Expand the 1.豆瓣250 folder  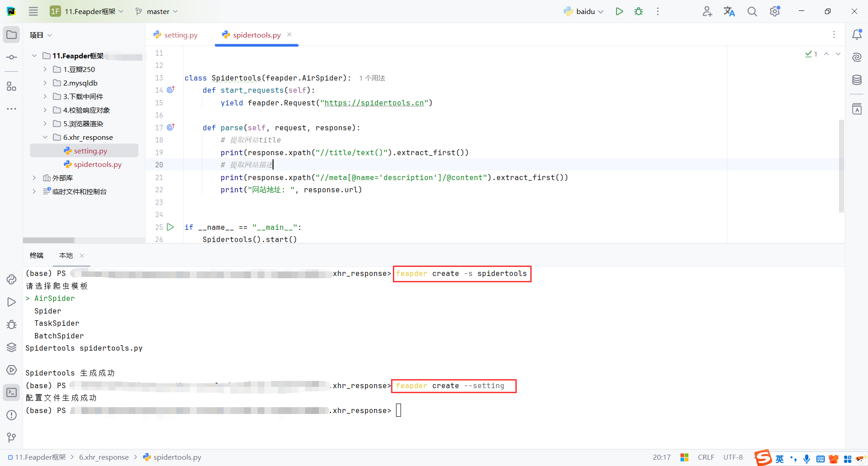coord(45,69)
